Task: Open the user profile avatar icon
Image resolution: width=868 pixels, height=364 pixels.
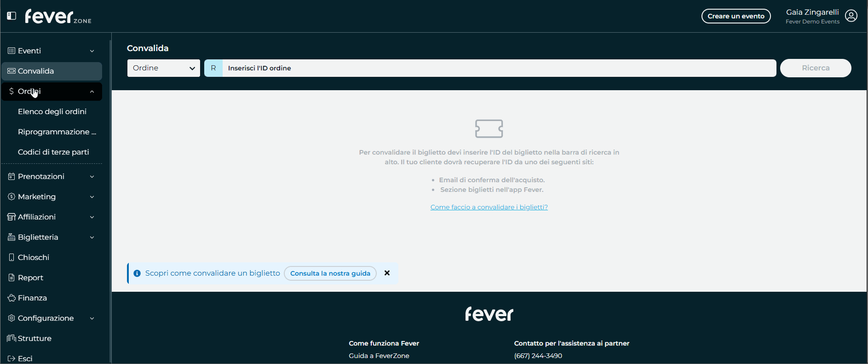Action: point(851,16)
